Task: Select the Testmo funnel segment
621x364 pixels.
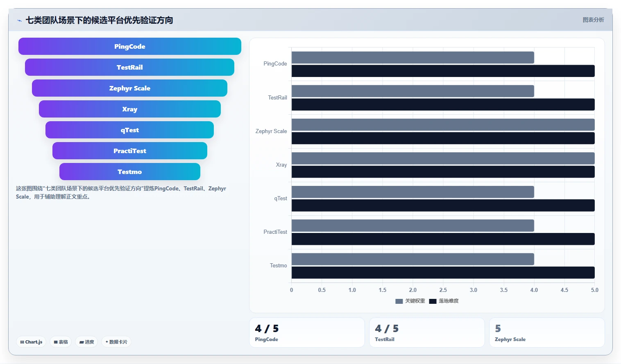Action: [x=130, y=172]
